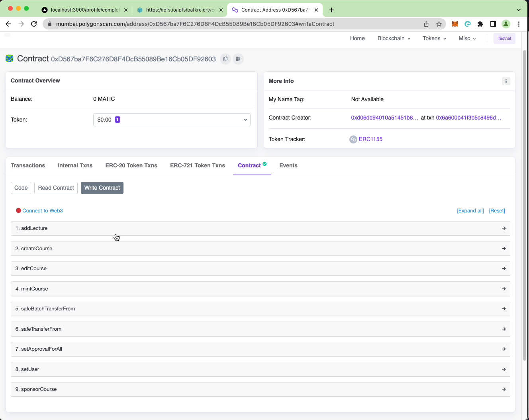Open More Info three-dot options
Screen dimensions: 529x420
tap(506, 81)
